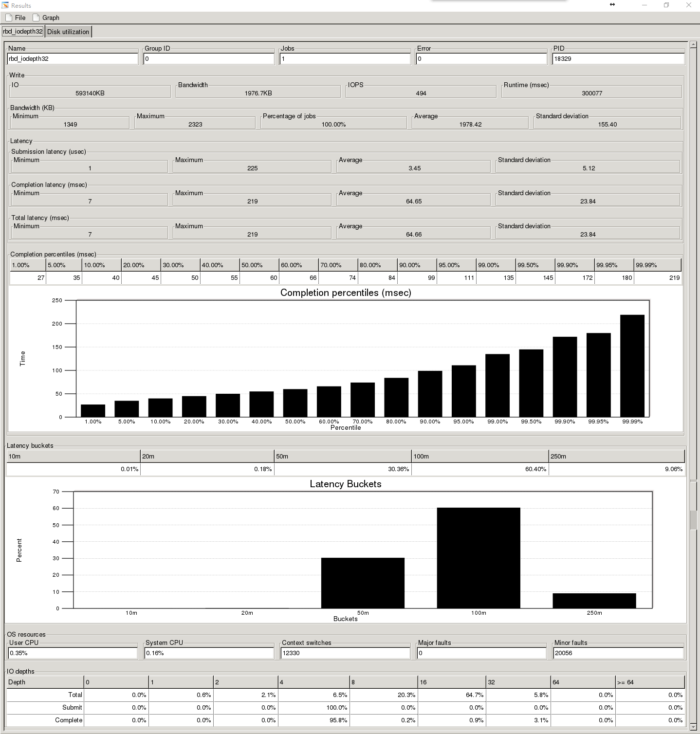Click the 10m latency bucket header
This screenshot has height=734, width=700.
(73, 456)
